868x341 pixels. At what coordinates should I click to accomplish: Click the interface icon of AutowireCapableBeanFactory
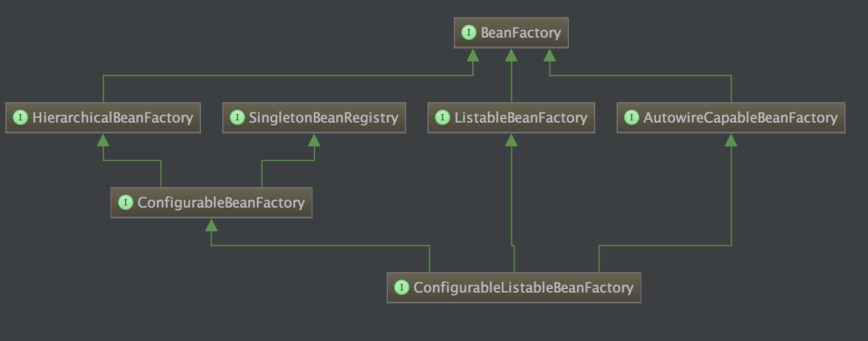point(631,117)
